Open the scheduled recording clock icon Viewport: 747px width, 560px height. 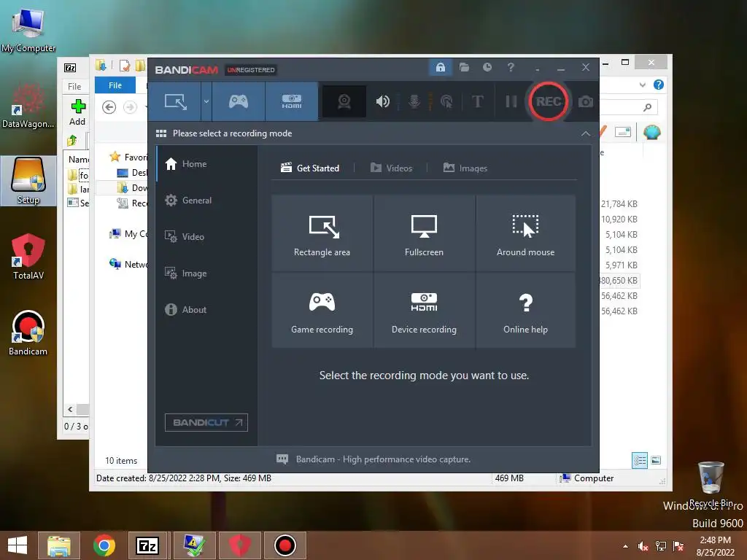point(487,67)
